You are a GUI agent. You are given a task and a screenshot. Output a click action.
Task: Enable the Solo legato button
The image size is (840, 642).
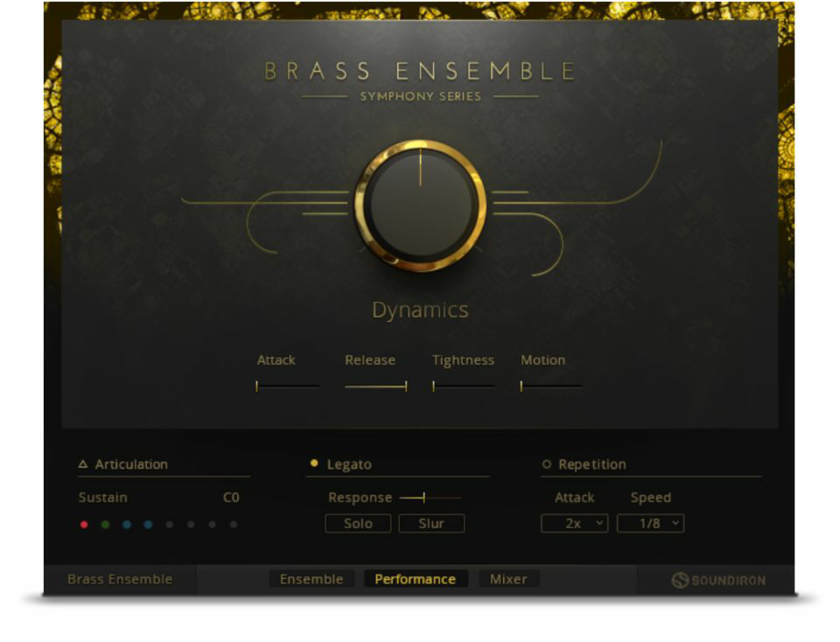point(359,524)
